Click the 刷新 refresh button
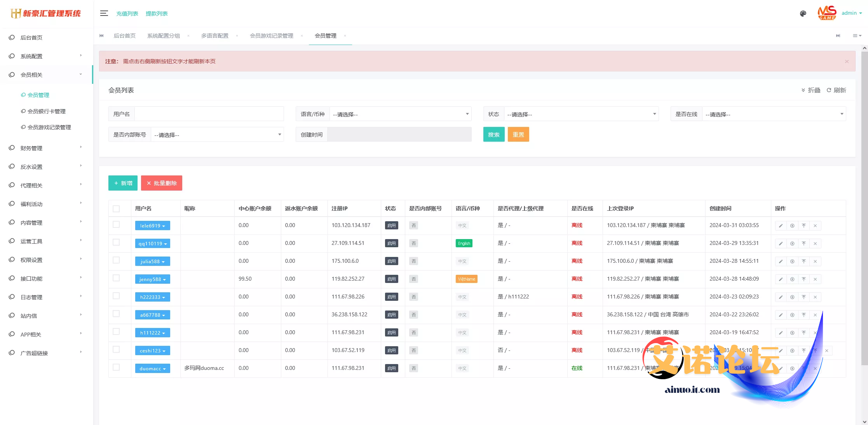Image resolution: width=868 pixels, height=425 pixels. [836, 90]
